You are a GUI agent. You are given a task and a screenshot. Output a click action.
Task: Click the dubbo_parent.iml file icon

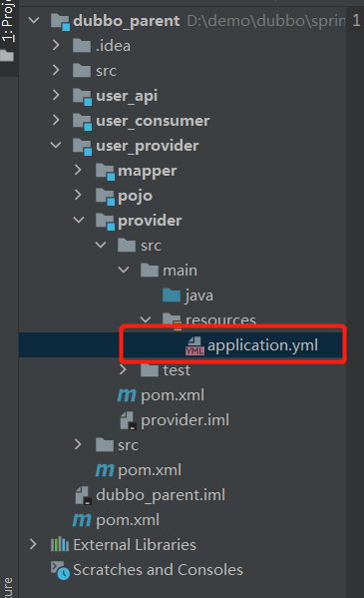[83, 495]
